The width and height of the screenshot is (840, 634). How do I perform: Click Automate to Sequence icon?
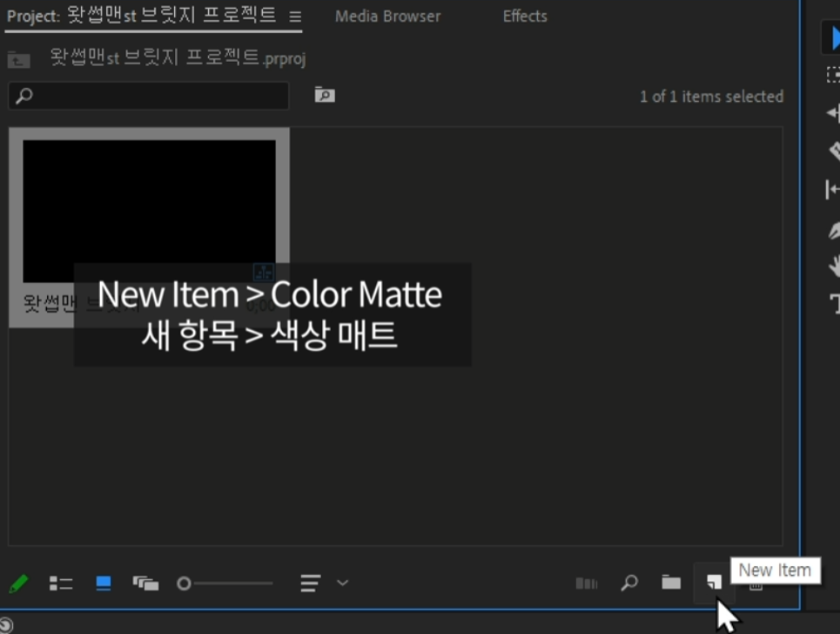(x=587, y=583)
